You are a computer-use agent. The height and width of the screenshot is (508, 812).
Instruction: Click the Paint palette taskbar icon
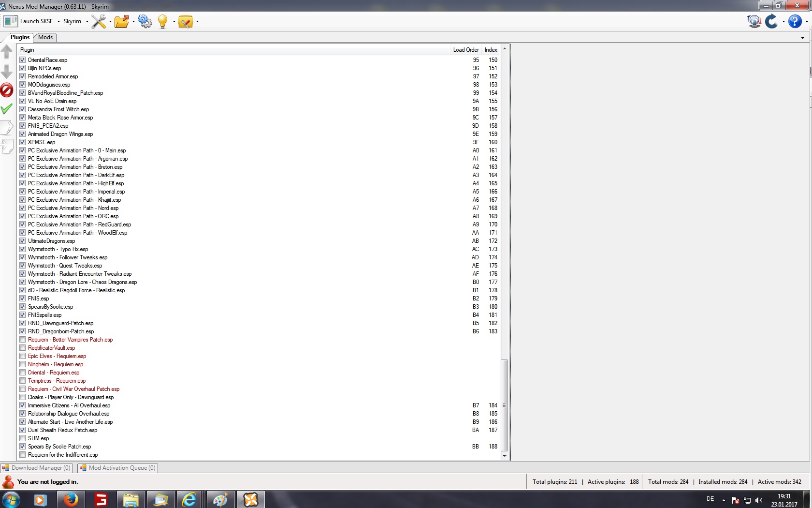pos(220,499)
